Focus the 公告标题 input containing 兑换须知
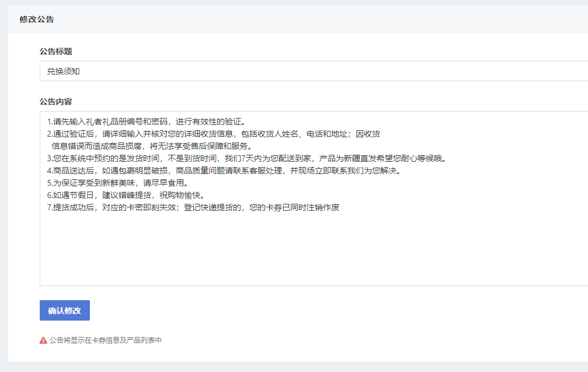 tap(292, 71)
